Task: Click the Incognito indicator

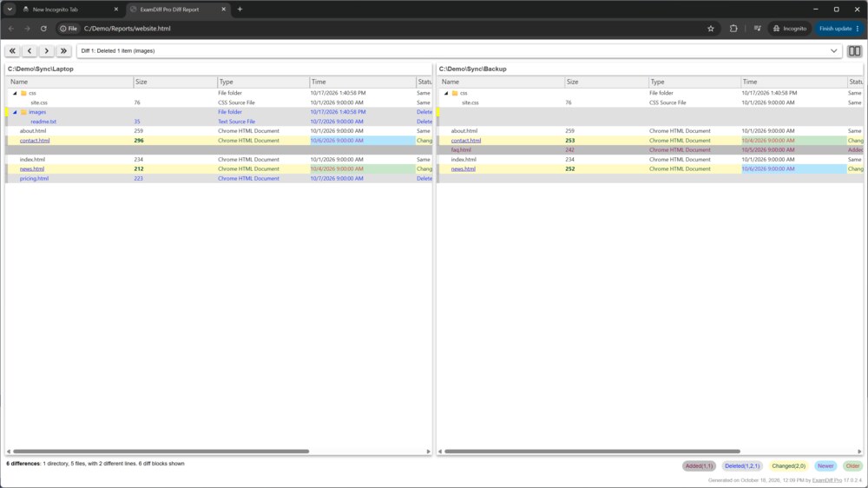Action: [x=790, y=29]
